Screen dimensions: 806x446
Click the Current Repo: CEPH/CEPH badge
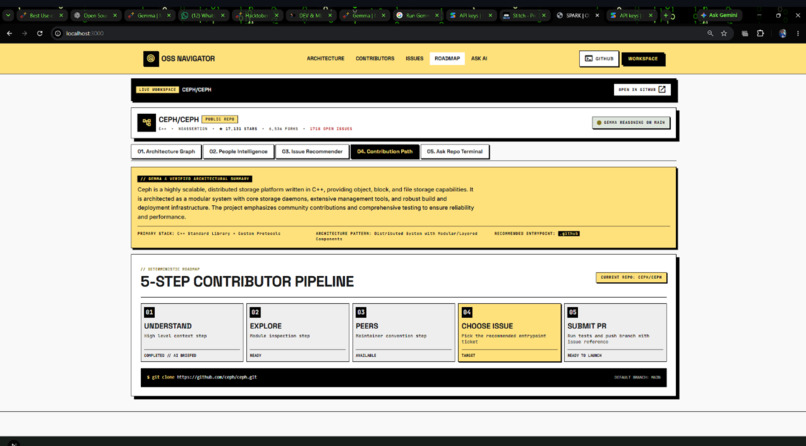631,277
